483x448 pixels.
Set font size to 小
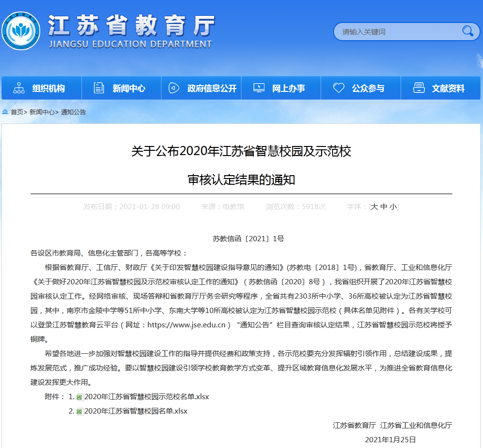coord(393,207)
